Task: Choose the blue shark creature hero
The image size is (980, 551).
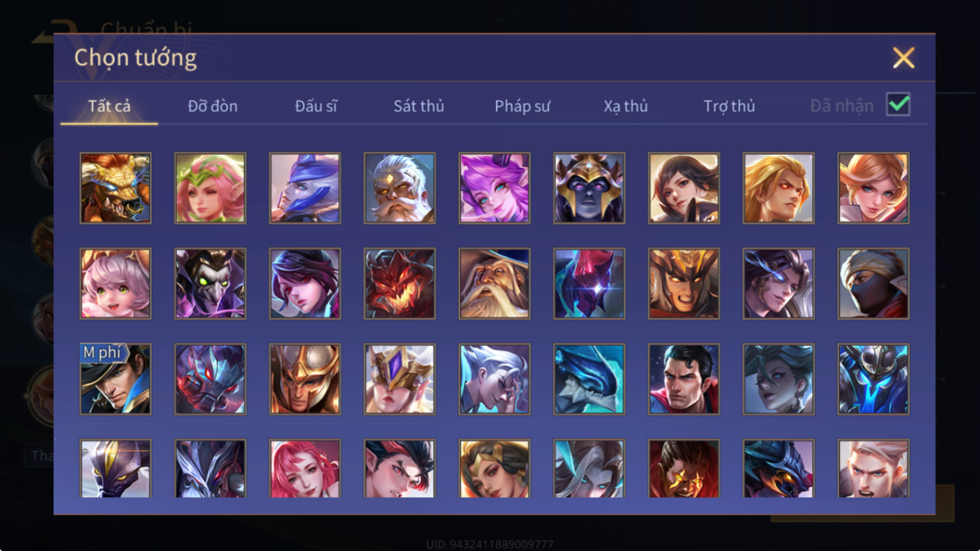Action: pyautogui.click(x=589, y=379)
